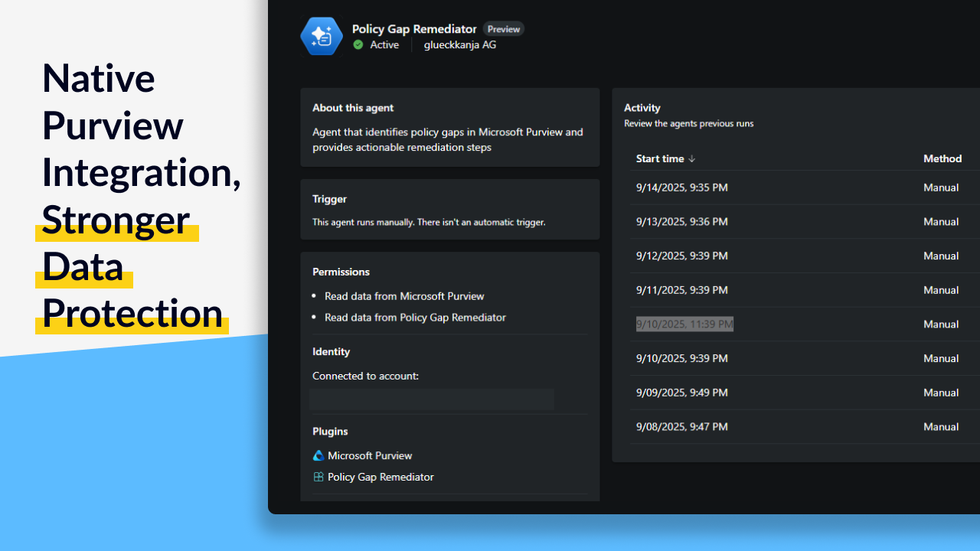Viewport: 980px width, 551px height.
Task: Select the 9/08/2025, 9:47 PM run
Action: click(x=681, y=427)
